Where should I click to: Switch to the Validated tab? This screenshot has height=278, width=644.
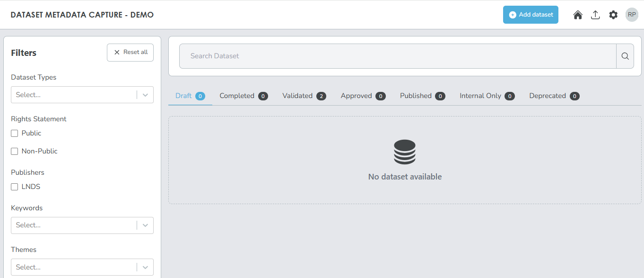tap(304, 96)
